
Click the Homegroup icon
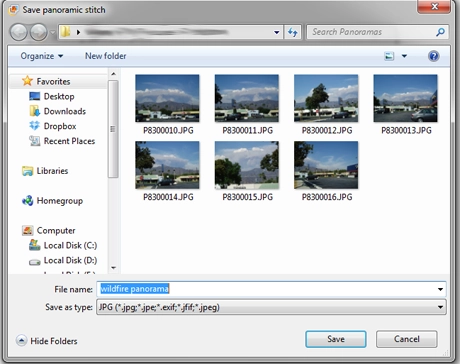(27, 200)
